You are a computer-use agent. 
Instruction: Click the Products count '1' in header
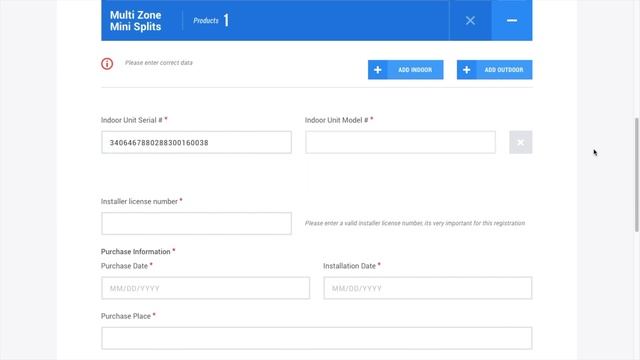tap(226, 20)
